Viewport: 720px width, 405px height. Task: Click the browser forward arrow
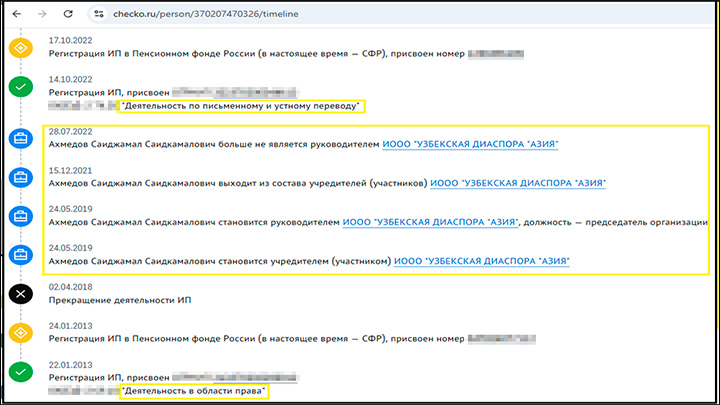tap(43, 14)
